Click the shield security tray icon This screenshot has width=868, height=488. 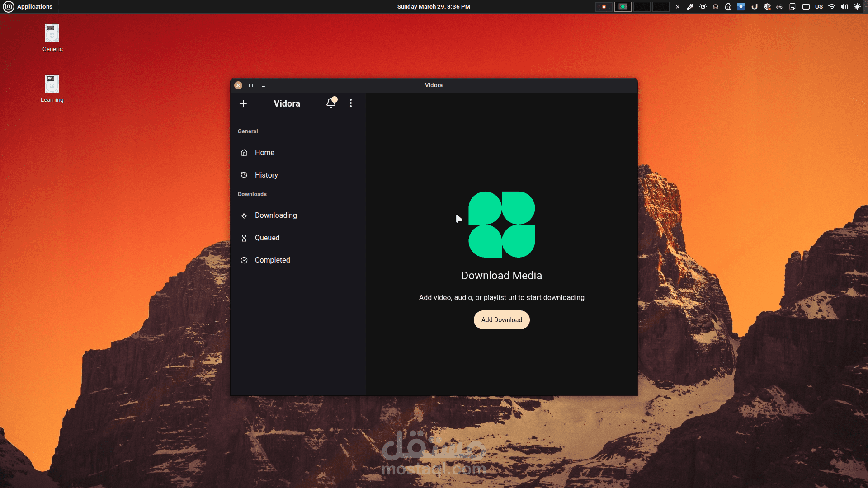767,7
